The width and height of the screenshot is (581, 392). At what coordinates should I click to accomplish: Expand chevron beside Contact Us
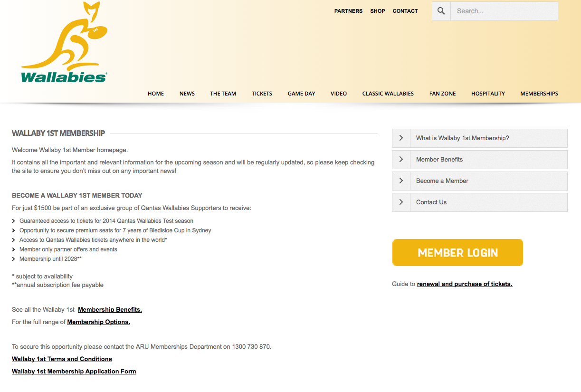(401, 202)
